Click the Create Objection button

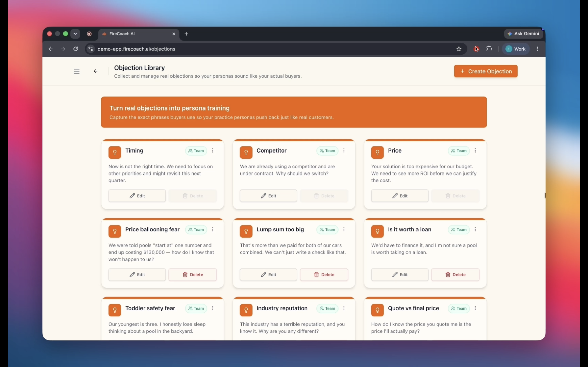coord(486,71)
